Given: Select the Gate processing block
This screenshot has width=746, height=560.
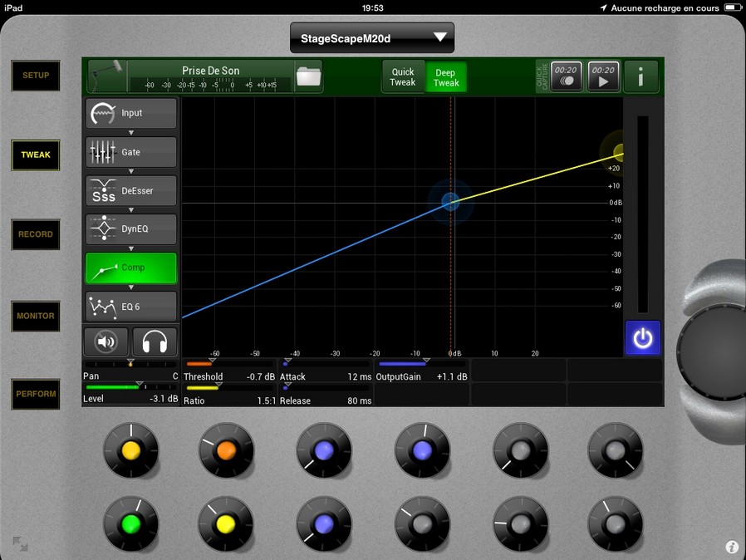Looking at the screenshot, I should point(131,152).
